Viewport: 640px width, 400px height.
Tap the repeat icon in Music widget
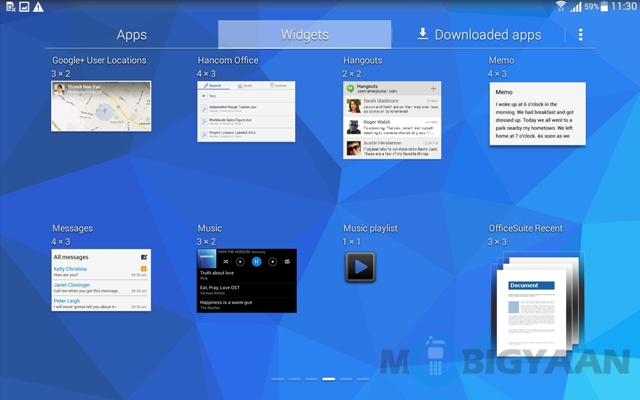click(287, 262)
